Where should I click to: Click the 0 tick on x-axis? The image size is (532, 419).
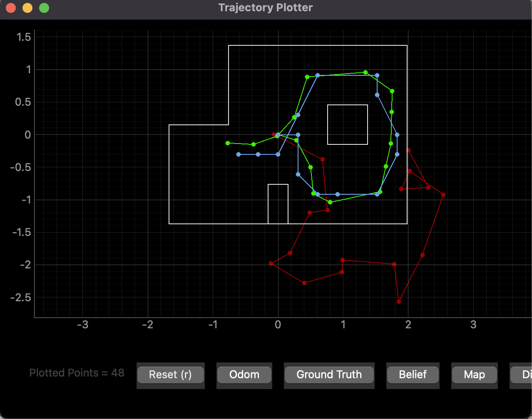click(278, 325)
